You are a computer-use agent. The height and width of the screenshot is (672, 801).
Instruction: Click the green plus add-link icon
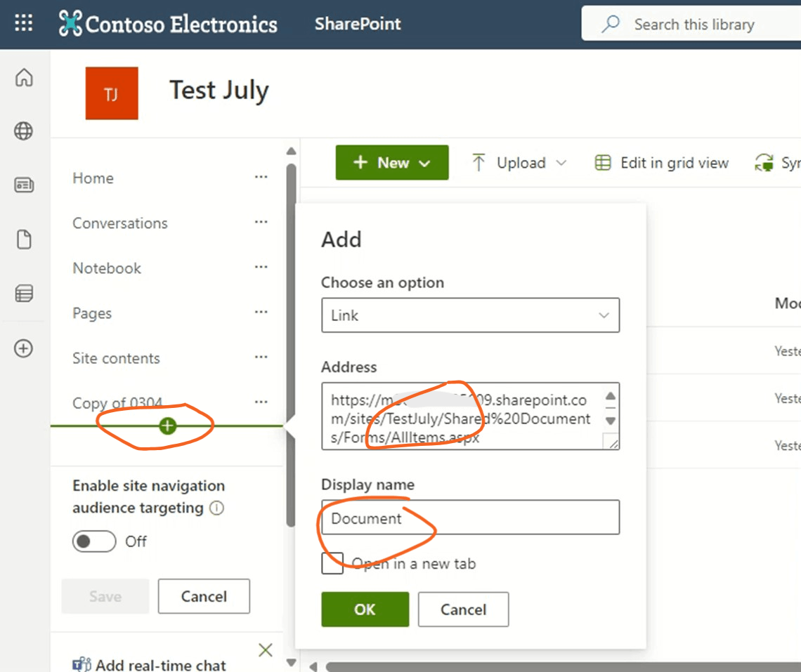(x=167, y=426)
